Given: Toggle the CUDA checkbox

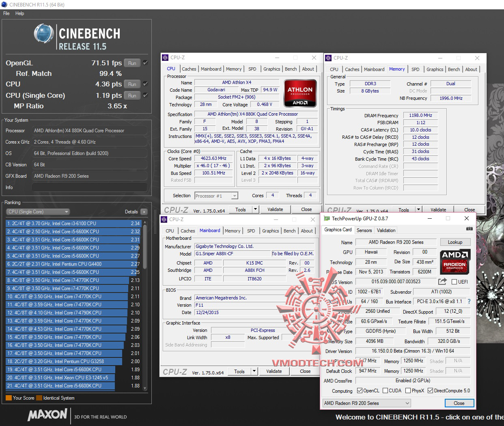Looking at the screenshot, I should tap(385, 391).
